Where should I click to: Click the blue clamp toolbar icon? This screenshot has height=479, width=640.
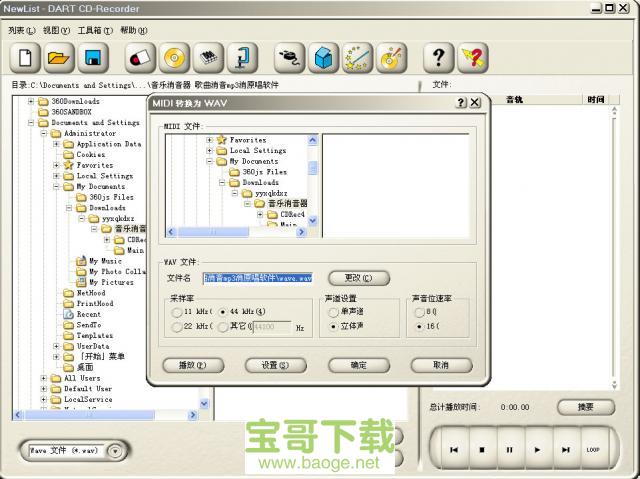[242, 58]
